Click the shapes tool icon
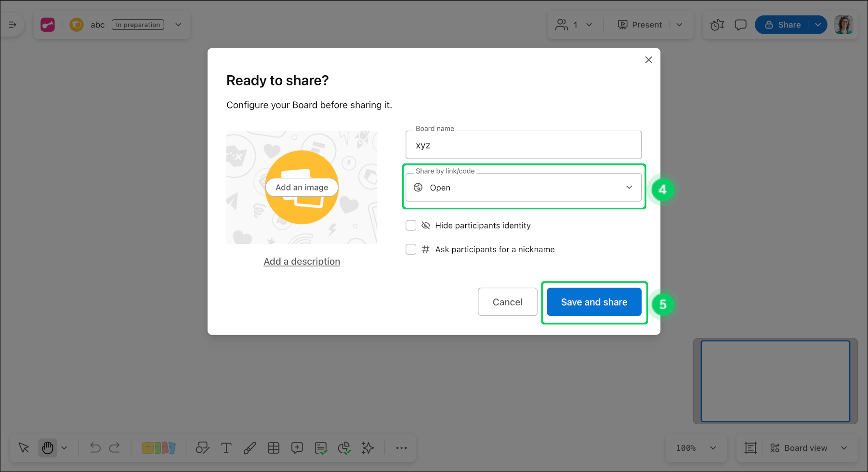The width and height of the screenshot is (868, 472). 202,448
